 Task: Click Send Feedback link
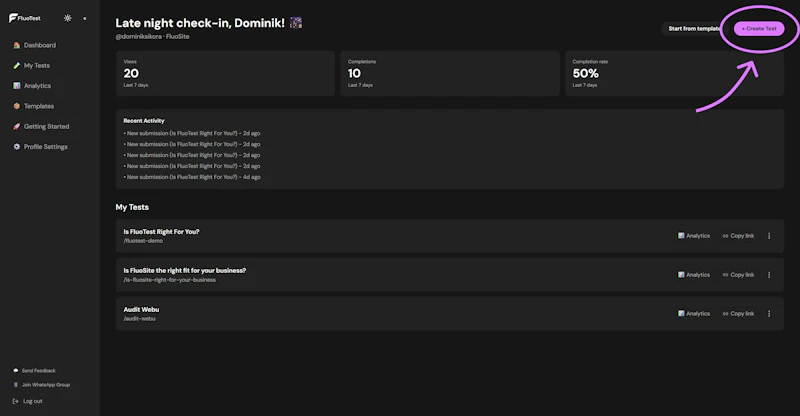pyautogui.click(x=34, y=371)
